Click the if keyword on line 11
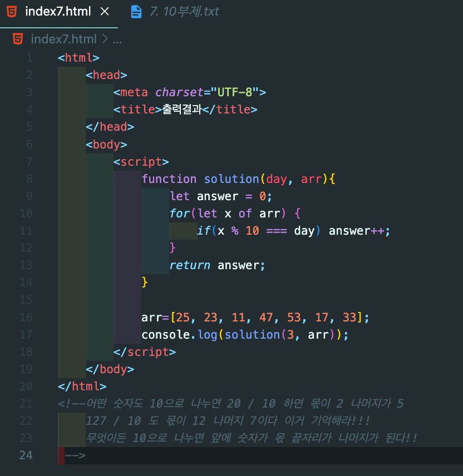463x476 pixels. tap(204, 231)
